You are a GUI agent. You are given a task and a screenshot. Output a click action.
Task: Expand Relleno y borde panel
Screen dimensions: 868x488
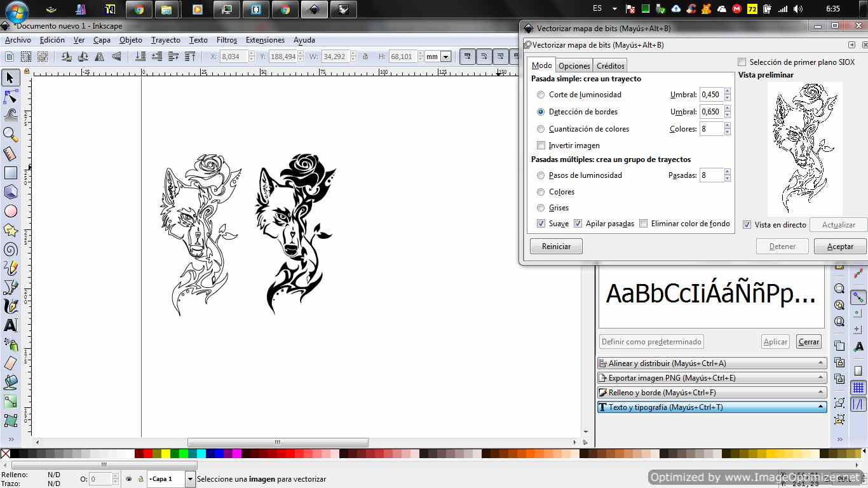click(x=712, y=393)
